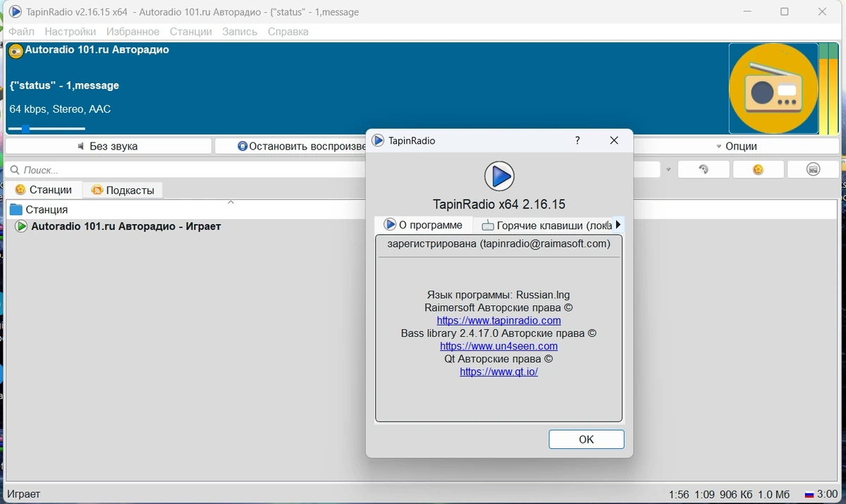Image resolution: width=846 pixels, height=504 pixels.
Task: Click the green play icon beside Autoradio station
Action: point(21,226)
